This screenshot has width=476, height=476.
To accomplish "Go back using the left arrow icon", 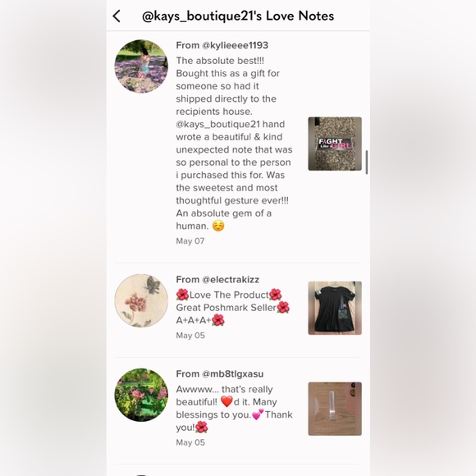I will click(117, 16).
